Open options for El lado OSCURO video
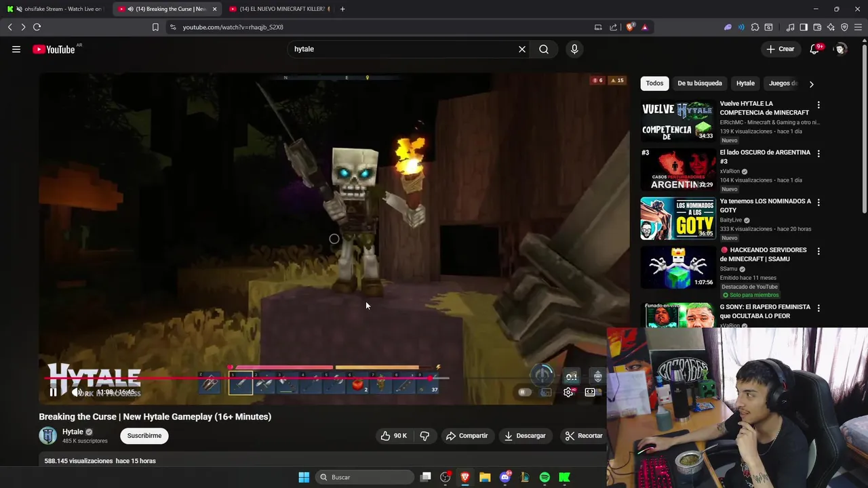Image resolution: width=868 pixels, height=488 pixels. click(818, 154)
